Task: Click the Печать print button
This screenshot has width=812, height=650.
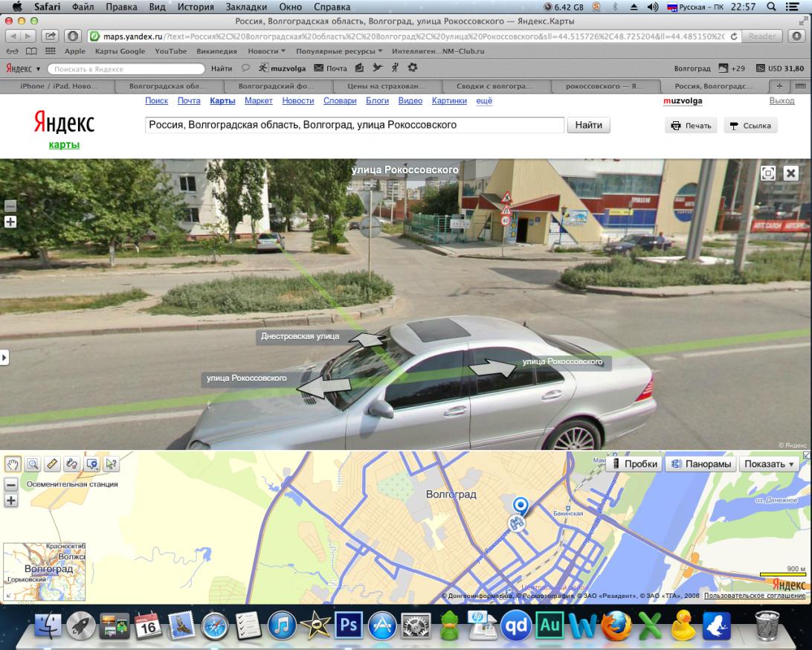Action: pyautogui.click(x=691, y=126)
